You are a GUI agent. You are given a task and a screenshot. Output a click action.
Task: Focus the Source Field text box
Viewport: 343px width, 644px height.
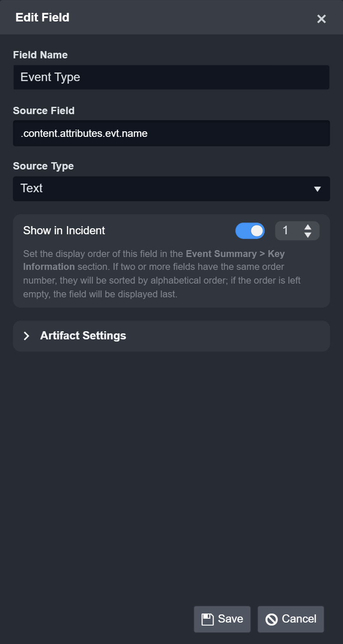click(171, 133)
